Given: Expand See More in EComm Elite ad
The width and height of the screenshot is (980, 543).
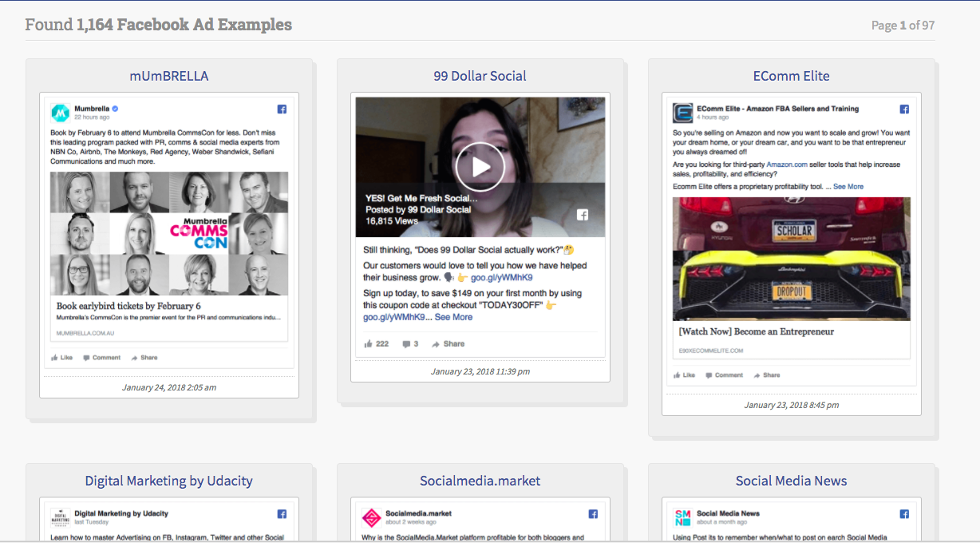Looking at the screenshot, I should pos(848,187).
